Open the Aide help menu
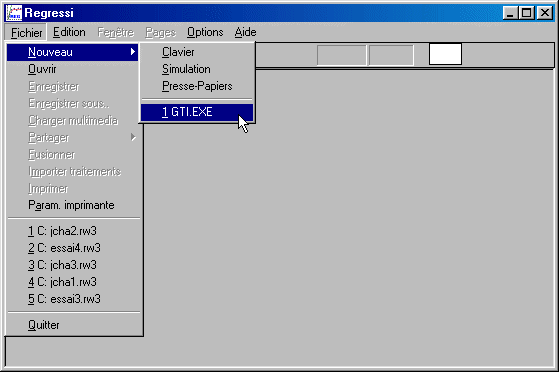559x372 pixels. point(245,32)
